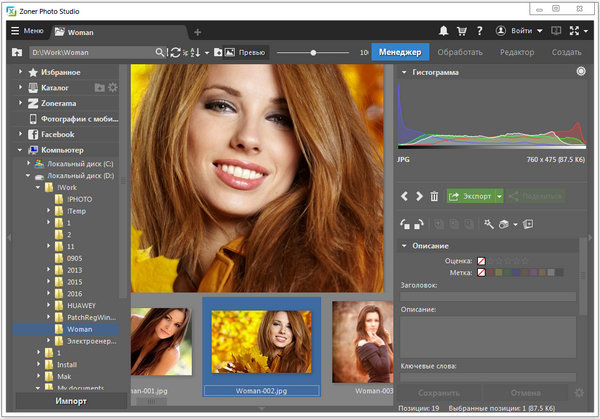
Task: Open the shopping cart icon
Action: 462,31
